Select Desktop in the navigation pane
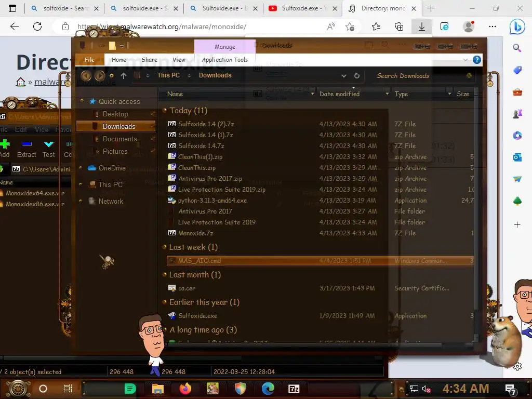This screenshot has width=532, height=399. 115,114
